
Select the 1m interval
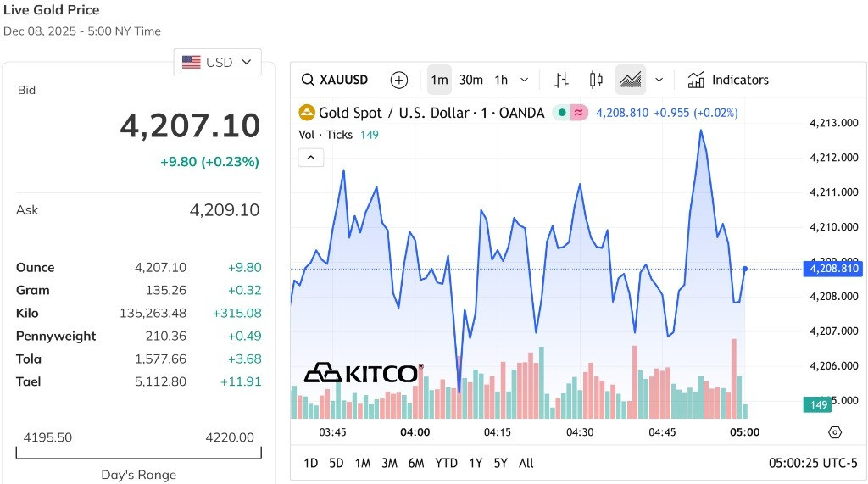tap(440, 80)
